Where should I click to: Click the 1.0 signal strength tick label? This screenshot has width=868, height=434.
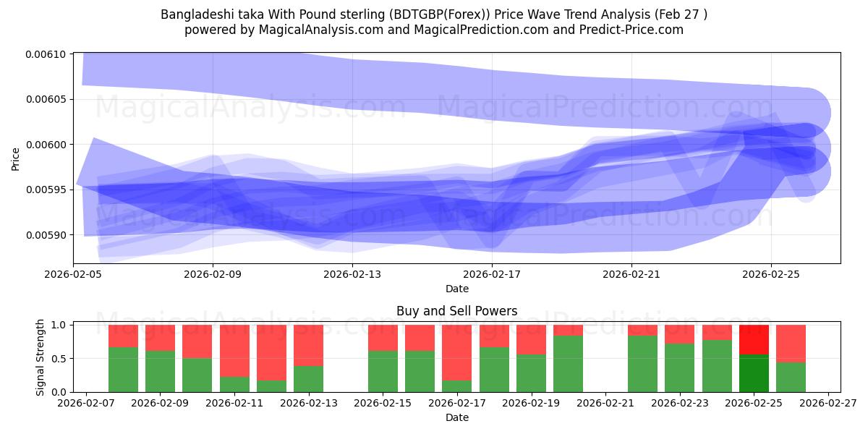tap(60, 325)
